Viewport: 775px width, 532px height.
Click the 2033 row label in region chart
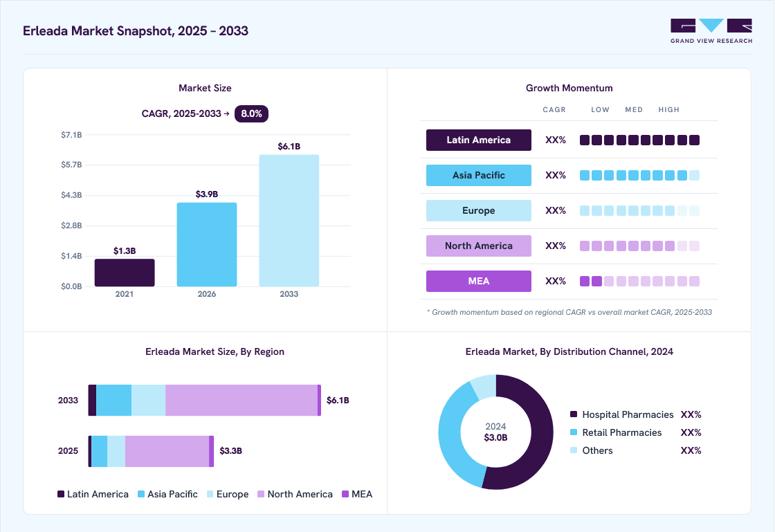68,400
